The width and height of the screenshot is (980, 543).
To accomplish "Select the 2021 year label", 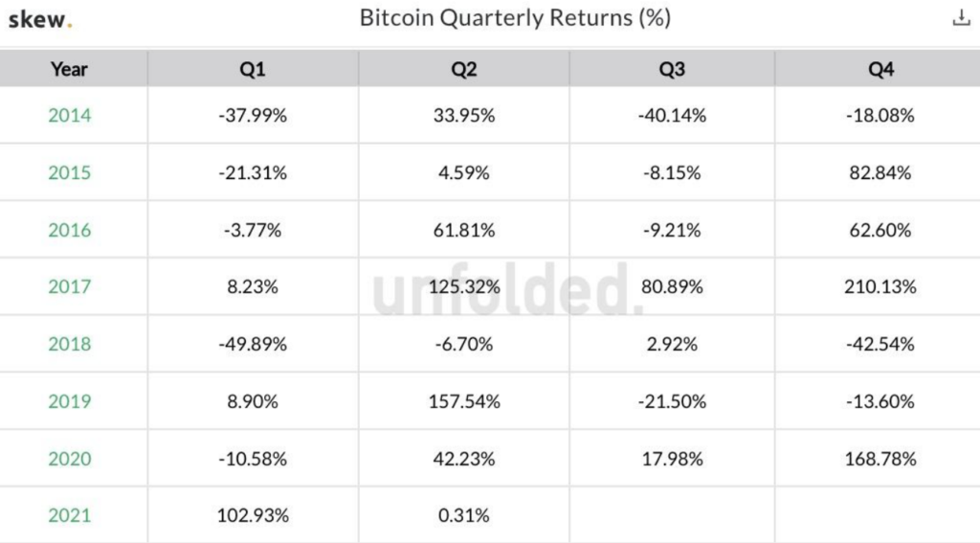I will pyautogui.click(x=70, y=515).
